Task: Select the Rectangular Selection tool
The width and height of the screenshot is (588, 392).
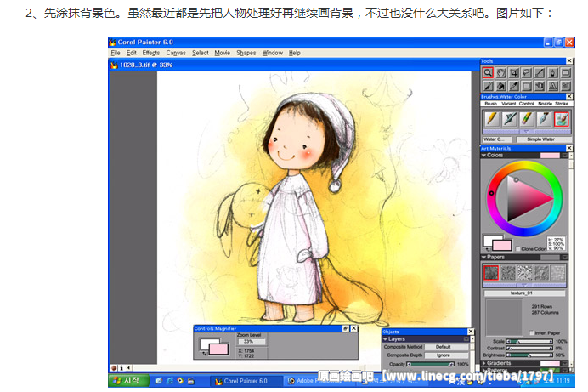Action: 527,86
